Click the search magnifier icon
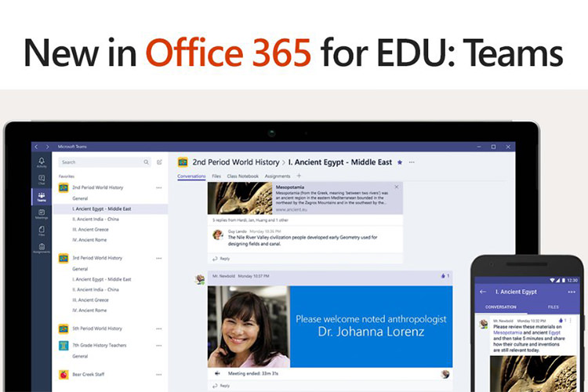Image resolution: width=588 pixels, height=392 pixels. tap(147, 162)
